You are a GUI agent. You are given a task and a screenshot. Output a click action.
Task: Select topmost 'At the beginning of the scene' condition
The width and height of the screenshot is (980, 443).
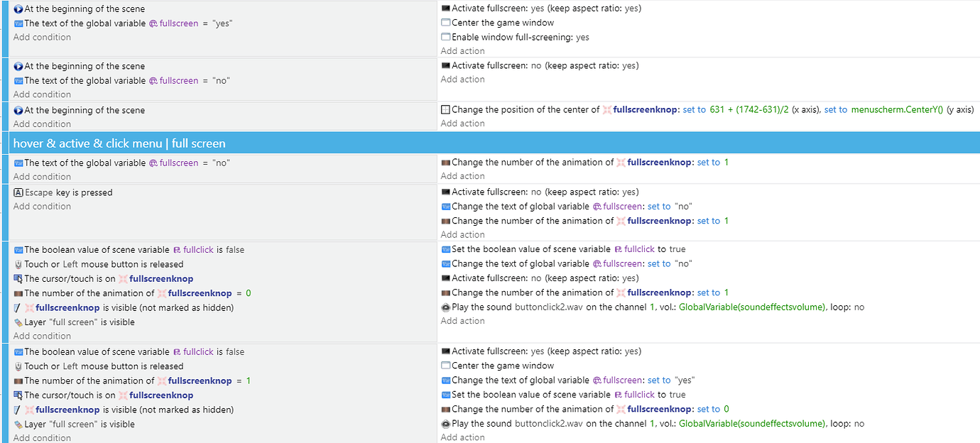[79, 9]
